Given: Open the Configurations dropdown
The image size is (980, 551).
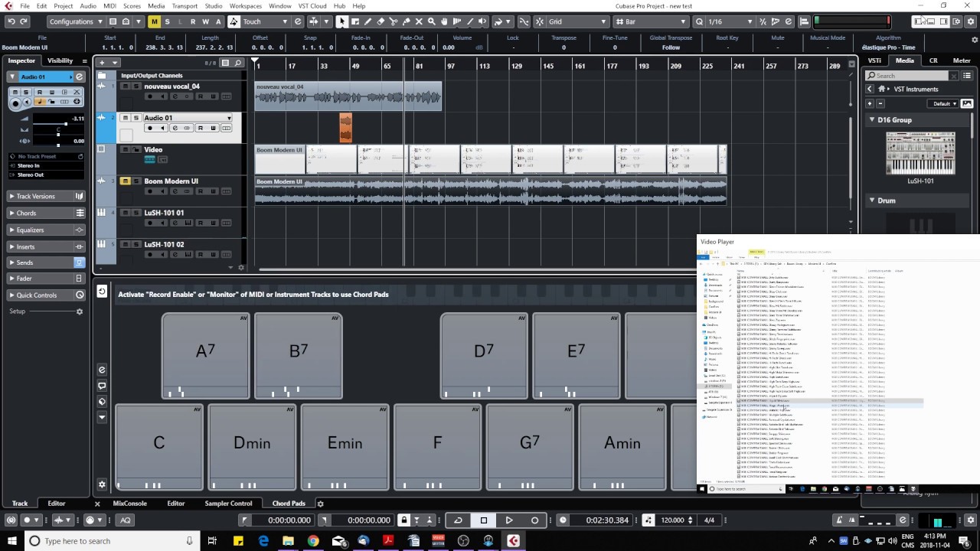Looking at the screenshot, I should click(x=76, y=21).
